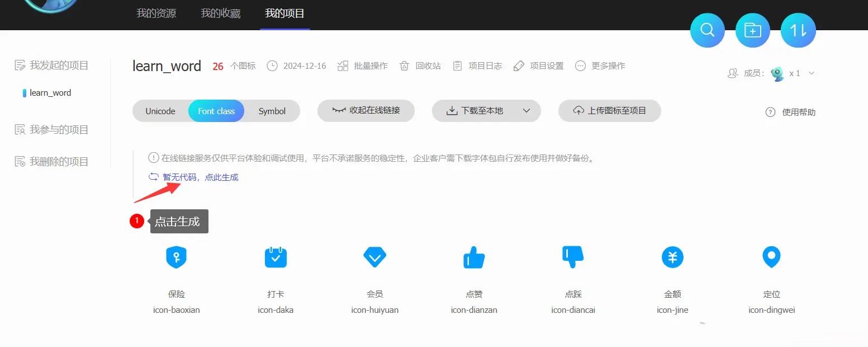Open 项目设置 project settings
The height and width of the screenshot is (347, 868).
click(538, 65)
